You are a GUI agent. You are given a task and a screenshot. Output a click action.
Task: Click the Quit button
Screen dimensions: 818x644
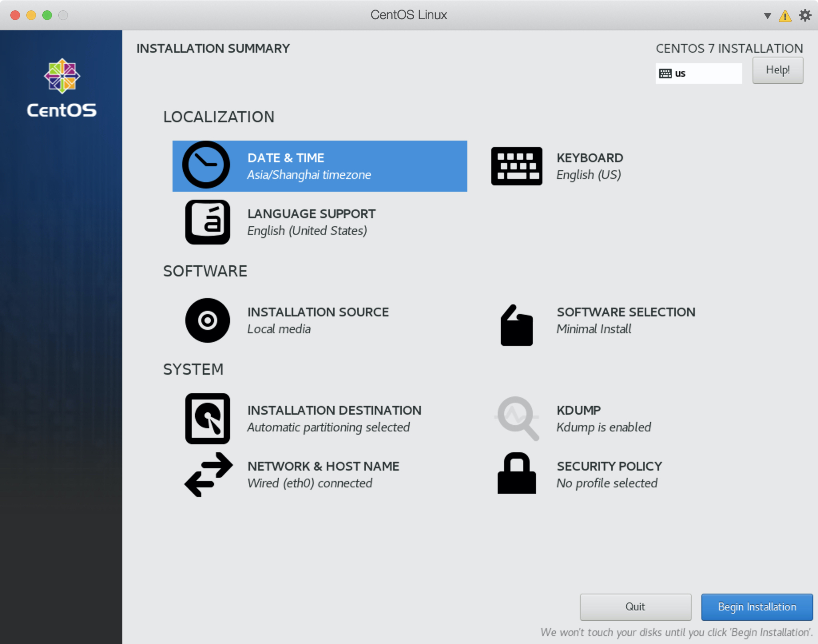click(635, 607)
